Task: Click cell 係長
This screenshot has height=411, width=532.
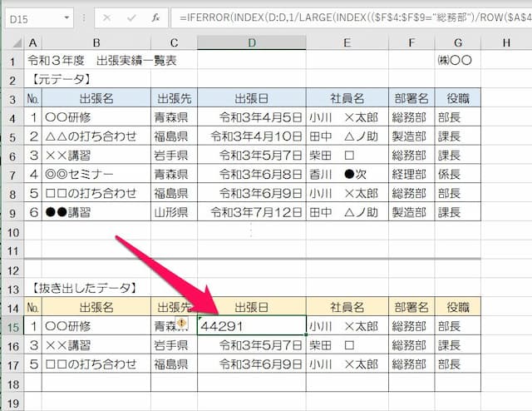Action: tap(458, 174)
